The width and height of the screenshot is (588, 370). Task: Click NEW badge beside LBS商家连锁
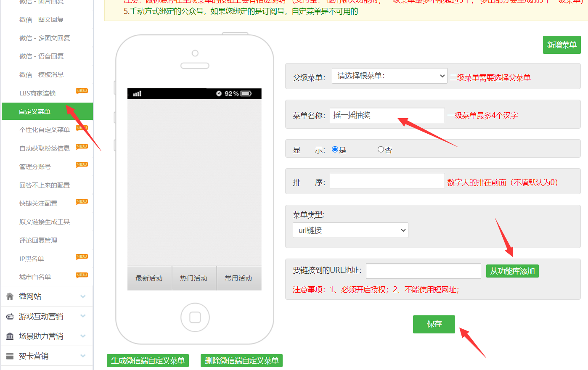82,91
